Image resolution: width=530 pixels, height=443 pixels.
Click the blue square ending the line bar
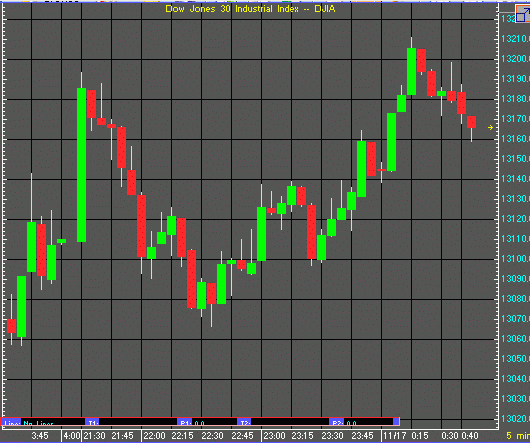[x=396, y=422]
